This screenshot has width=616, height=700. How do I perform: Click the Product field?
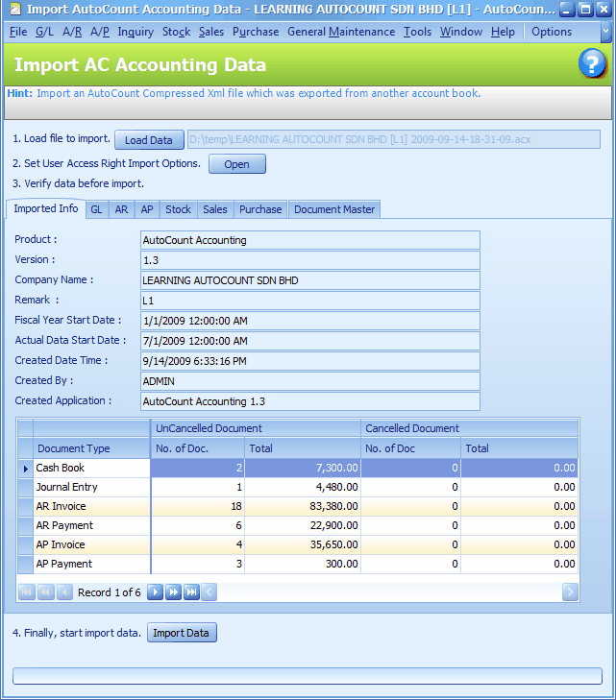coord(310,240)
